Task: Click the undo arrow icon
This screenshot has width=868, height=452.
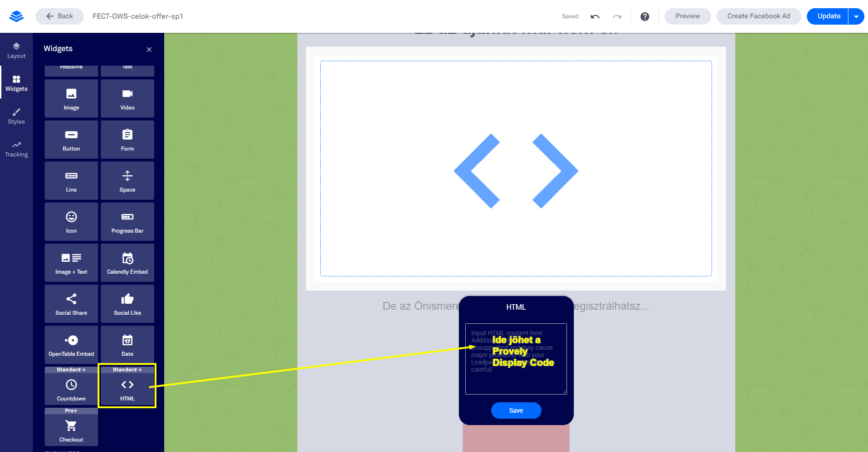Action: [x=595, y=16]
